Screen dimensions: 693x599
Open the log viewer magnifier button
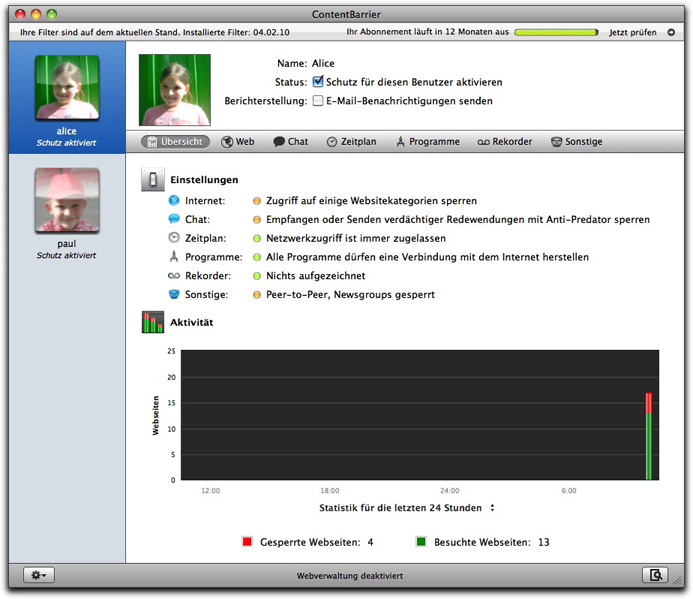point(655,575)
